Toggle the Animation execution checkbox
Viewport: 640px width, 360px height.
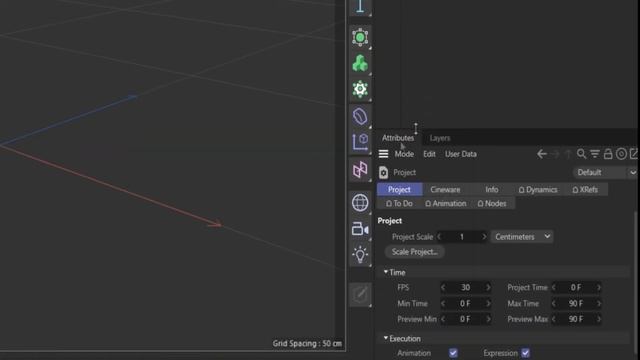(453, 353)
